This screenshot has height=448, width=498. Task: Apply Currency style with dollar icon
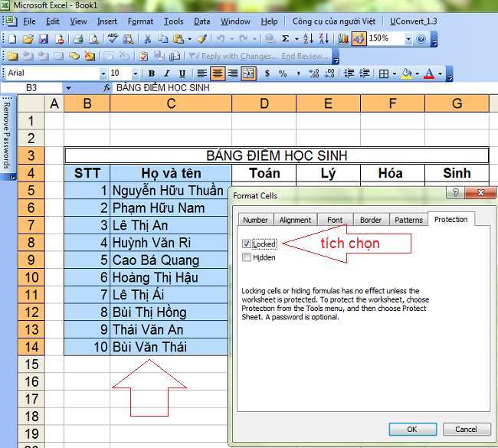coord(267,74)
